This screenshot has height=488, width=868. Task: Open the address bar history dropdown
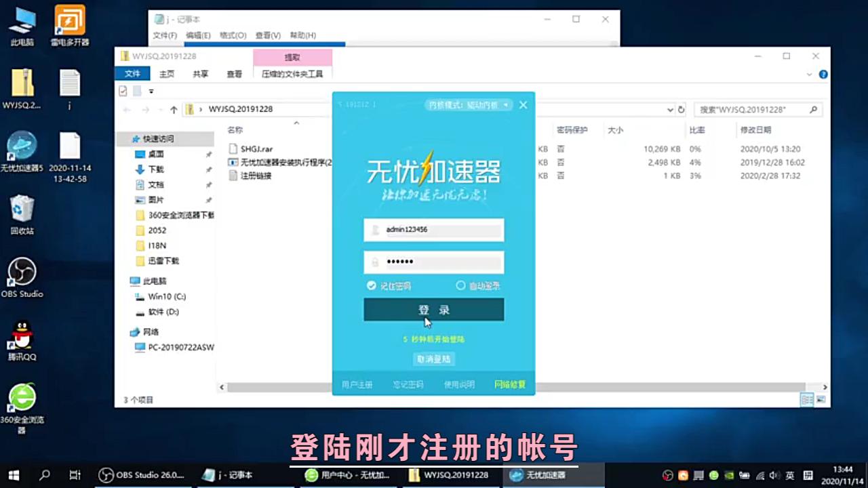(x=670, y=109)
